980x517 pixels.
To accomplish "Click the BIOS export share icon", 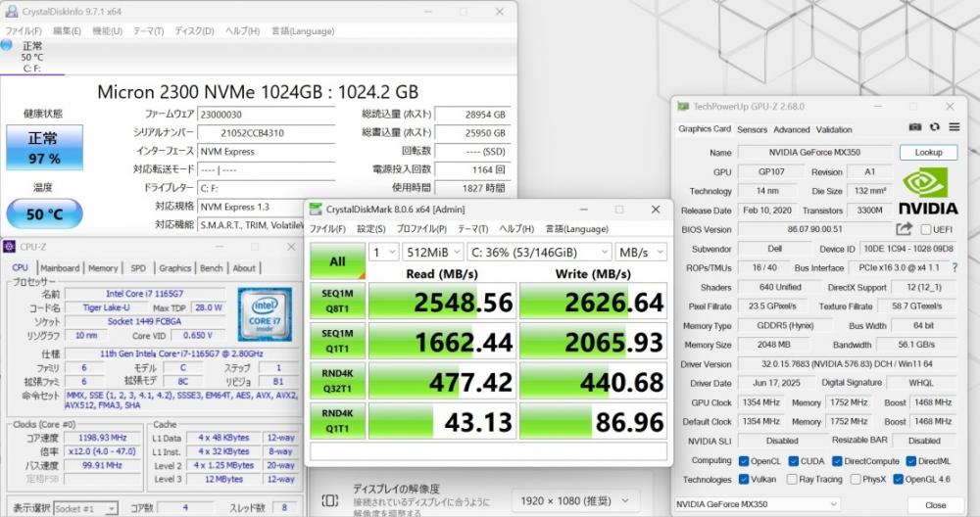I will tap(904, 229).
